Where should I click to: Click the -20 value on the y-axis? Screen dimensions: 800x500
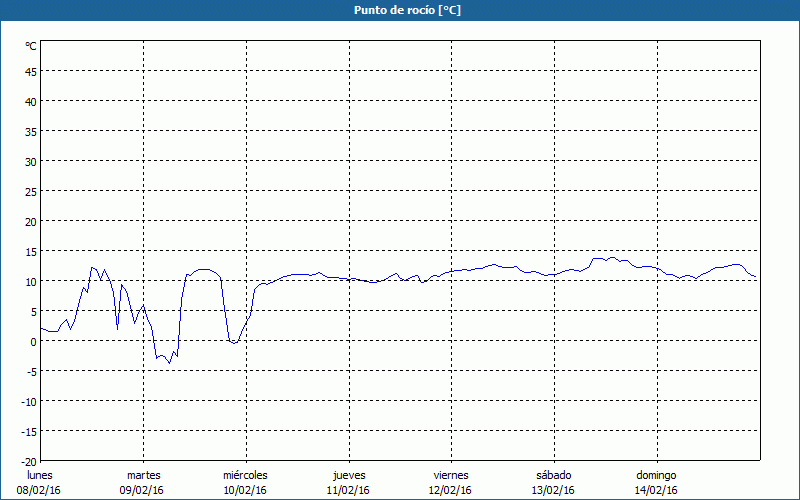pyautogui.click(x=28, y=461)
